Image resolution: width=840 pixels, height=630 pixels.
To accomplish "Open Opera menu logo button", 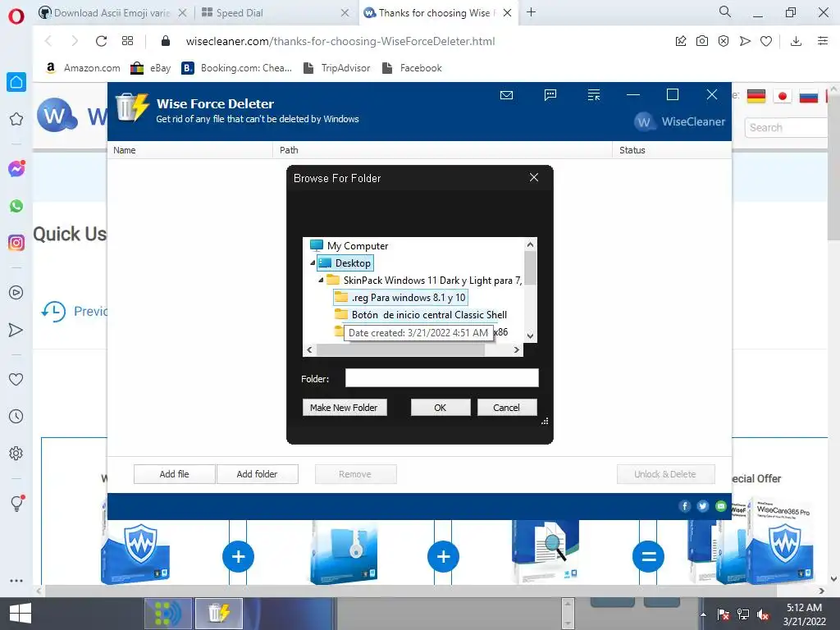I will [x=16, y=16].
